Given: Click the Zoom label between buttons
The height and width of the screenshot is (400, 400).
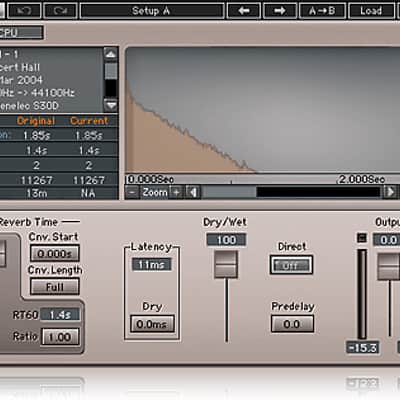Looking at the screenshot, I should pyautogui.click(x=155, y=192).
